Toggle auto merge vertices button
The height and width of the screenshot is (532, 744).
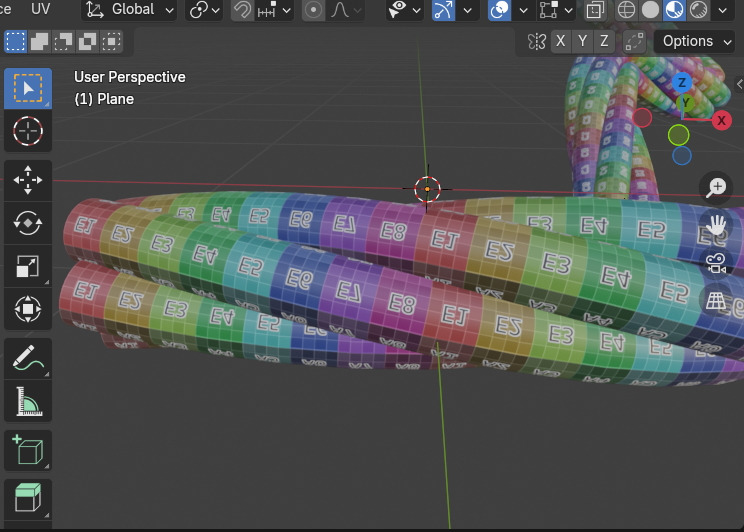[x=634, y=42]
